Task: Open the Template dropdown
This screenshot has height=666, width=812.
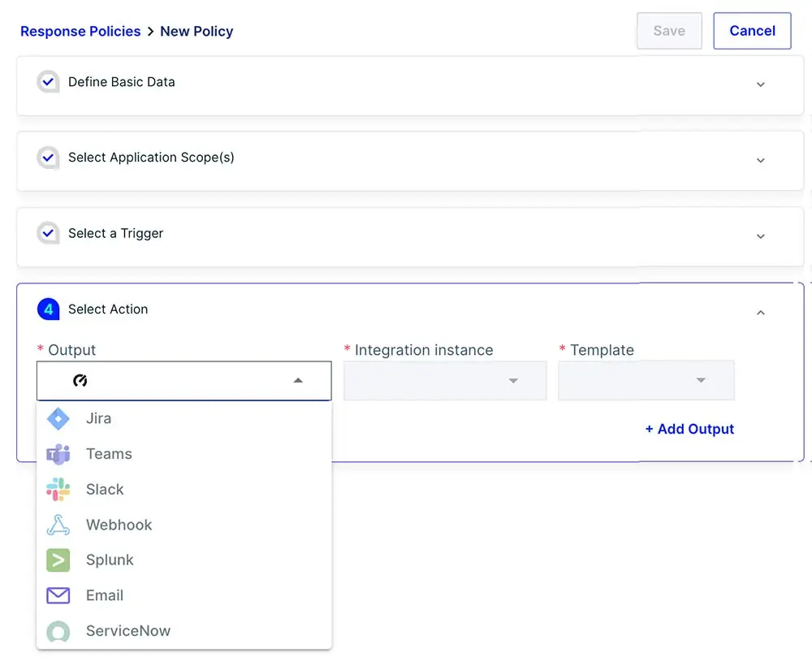Action: pos(646,381)
